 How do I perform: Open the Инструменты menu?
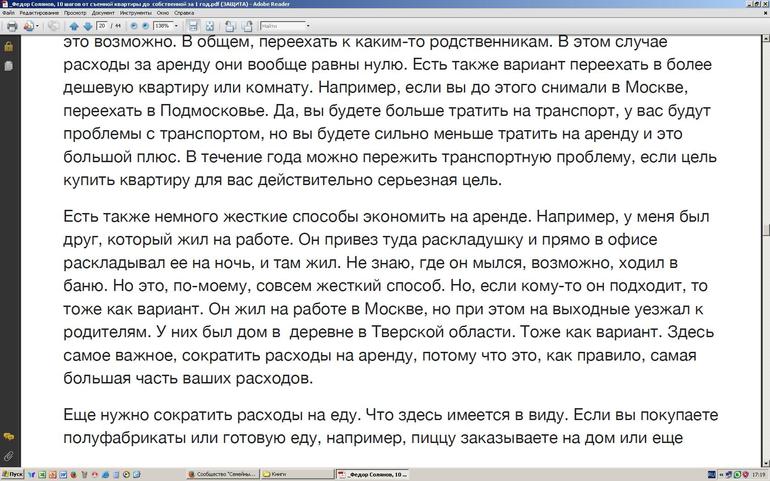coord(135,13)
